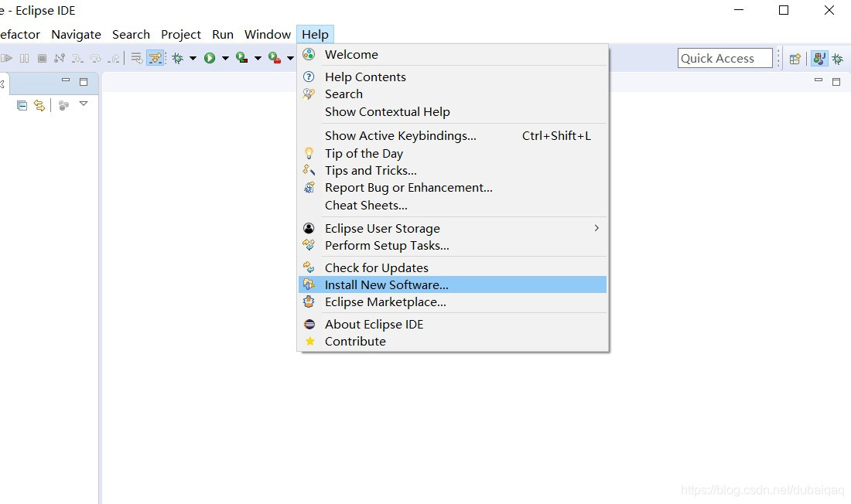Select About Eclipse IDE
This screenshot has width=851, height=504.
(x=453, y=325)
